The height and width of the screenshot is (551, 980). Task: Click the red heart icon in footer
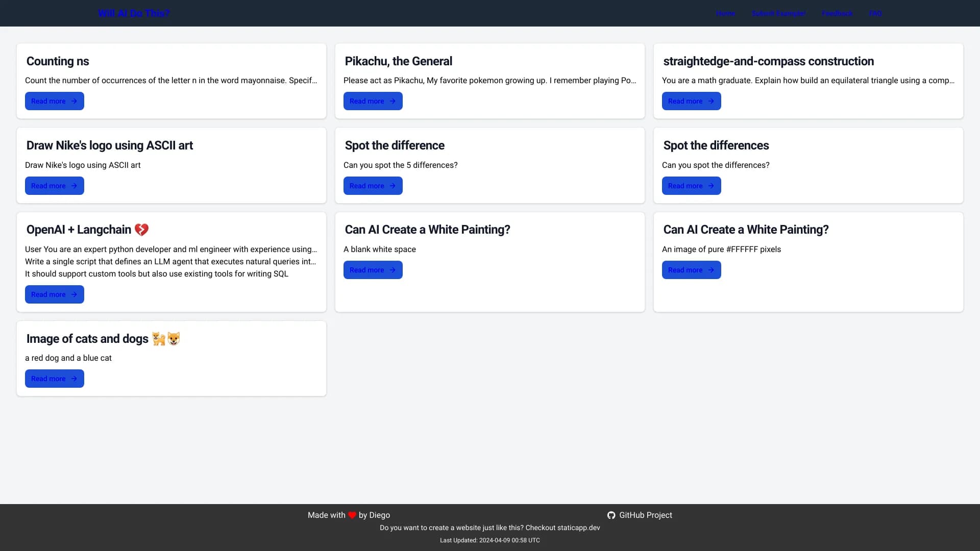pos(352,515)
